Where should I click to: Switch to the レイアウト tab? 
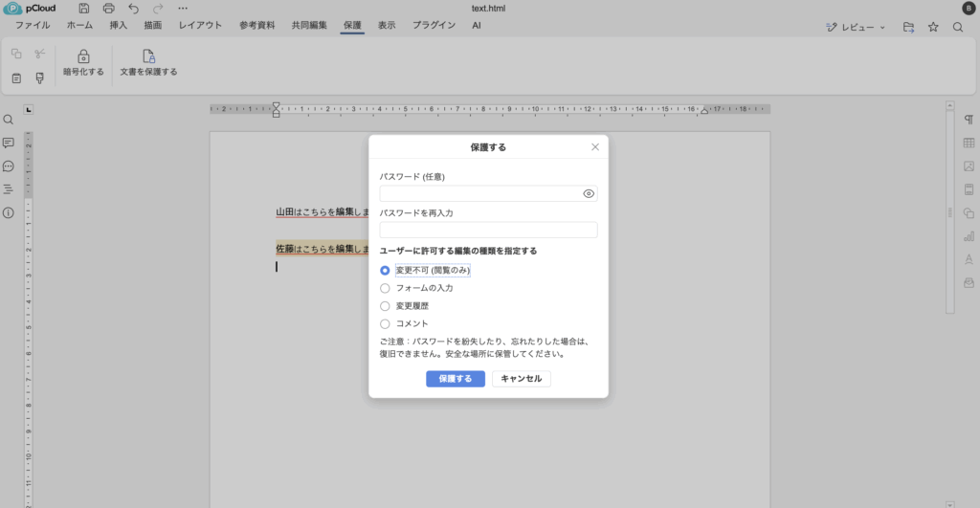[200, 26]
